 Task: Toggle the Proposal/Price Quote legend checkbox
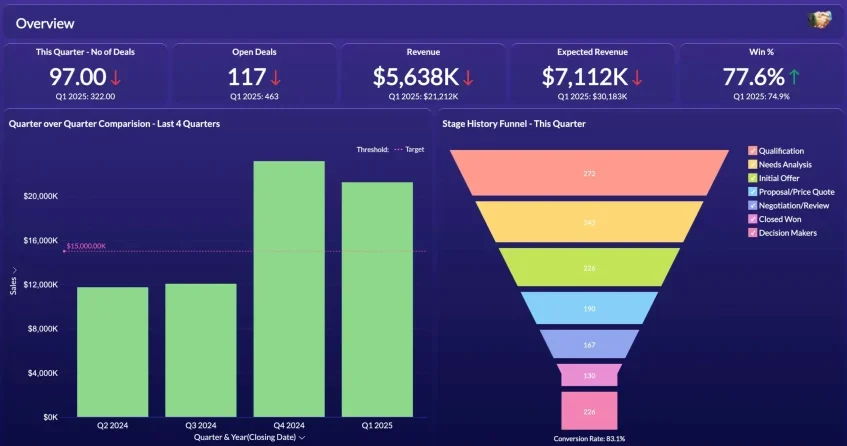click(x=752, y=192)
